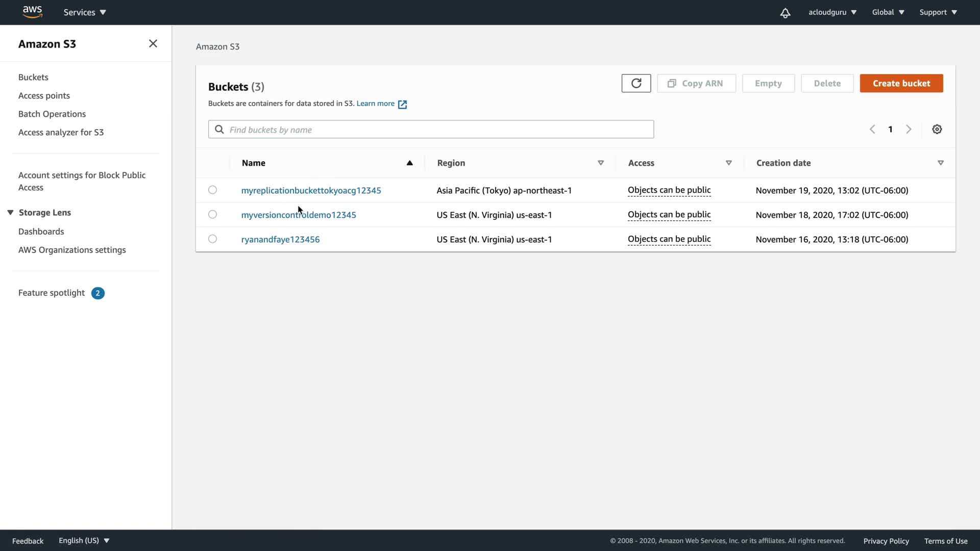
Task: Open the ryanandfaye123456 bucket link
Action: (x=280, y=239)
